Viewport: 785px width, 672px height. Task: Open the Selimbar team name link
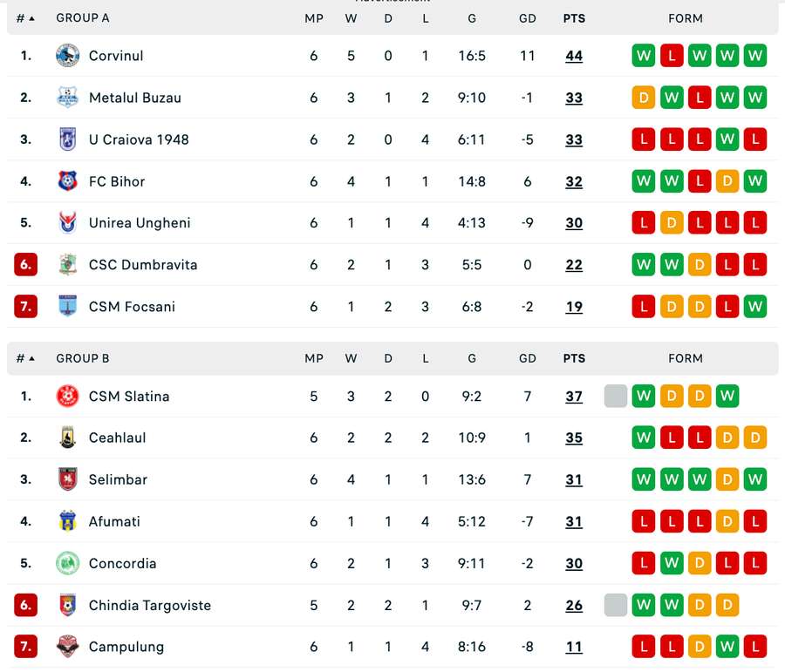(x=118, y=479)
